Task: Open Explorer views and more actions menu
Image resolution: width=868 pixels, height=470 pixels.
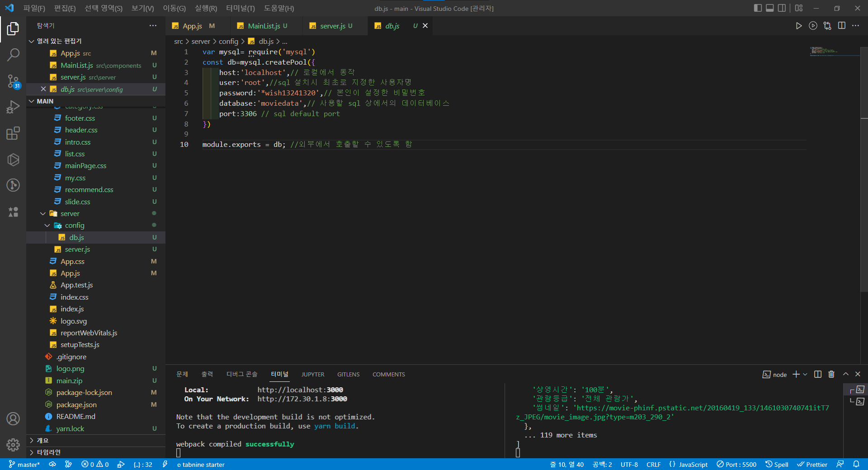Action: click(153, 26)
